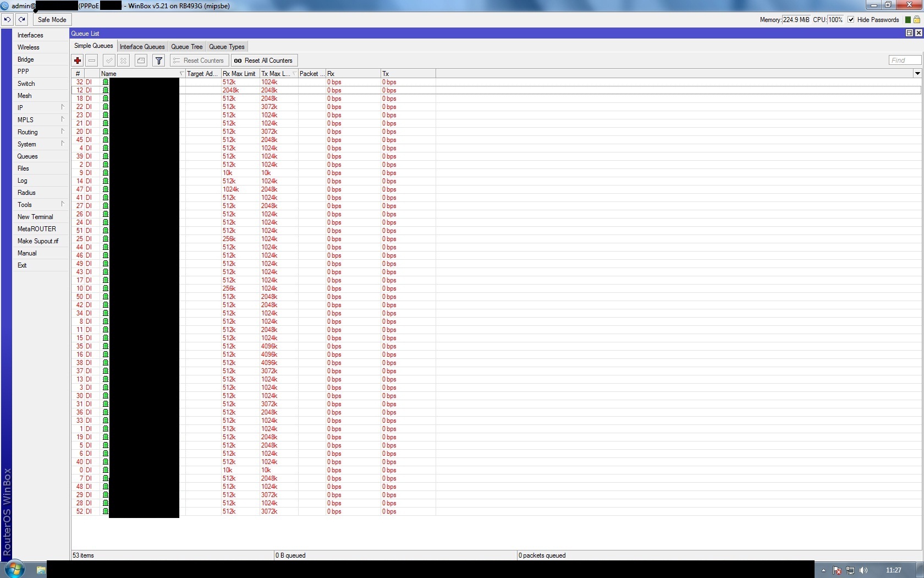Sort by the Name column header

(142, 74)
